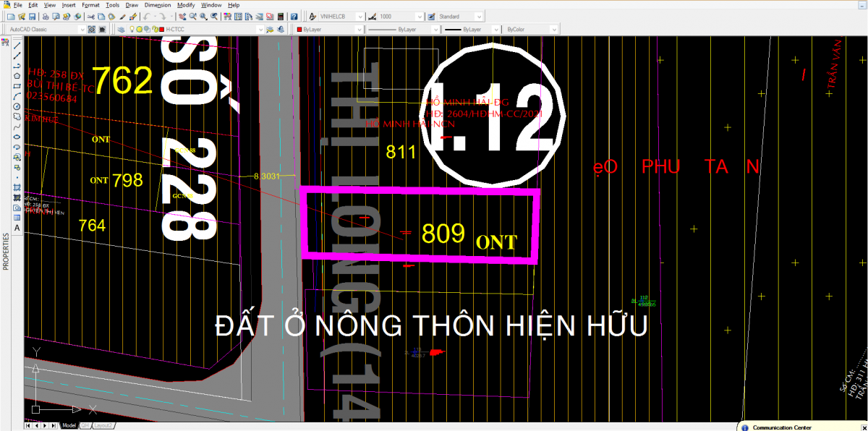Screen dimensions: 868x431
Task: Open the Layer Properties Manager icon
Action: (x=121, y=30)
